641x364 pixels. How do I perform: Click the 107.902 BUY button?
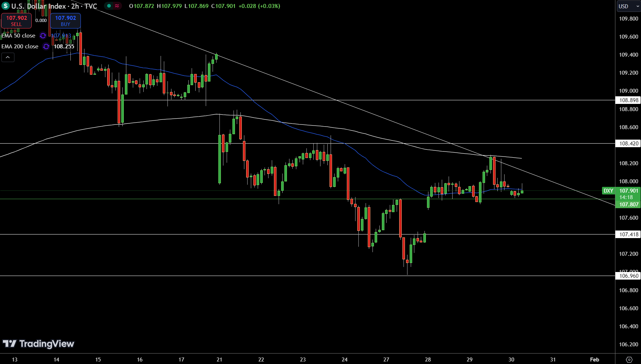(x=65, y=21)
